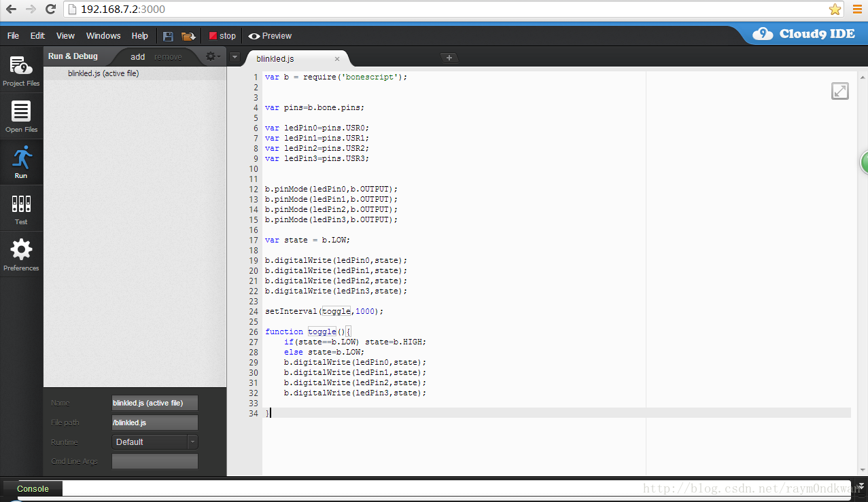Open Preferences gear in sidebar

(21, 255)
